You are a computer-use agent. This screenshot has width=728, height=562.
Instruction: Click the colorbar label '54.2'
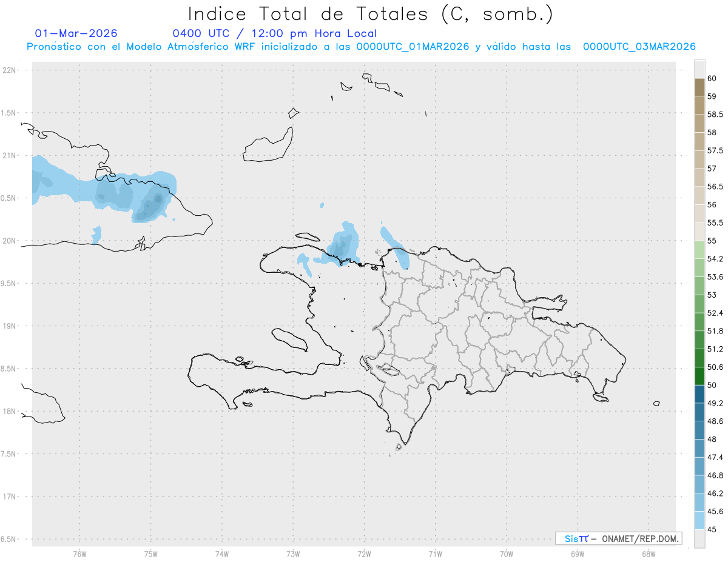coord(715,259)
